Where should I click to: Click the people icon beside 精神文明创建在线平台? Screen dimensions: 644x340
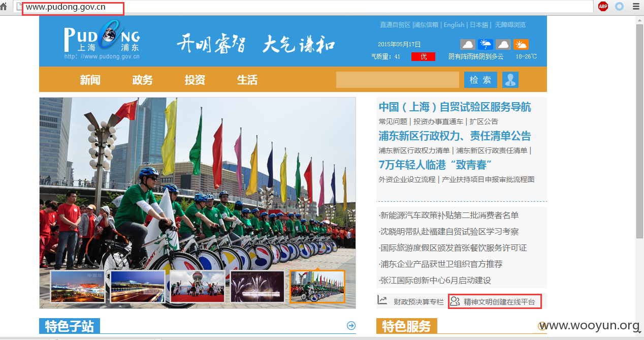(x=455, y=301)
